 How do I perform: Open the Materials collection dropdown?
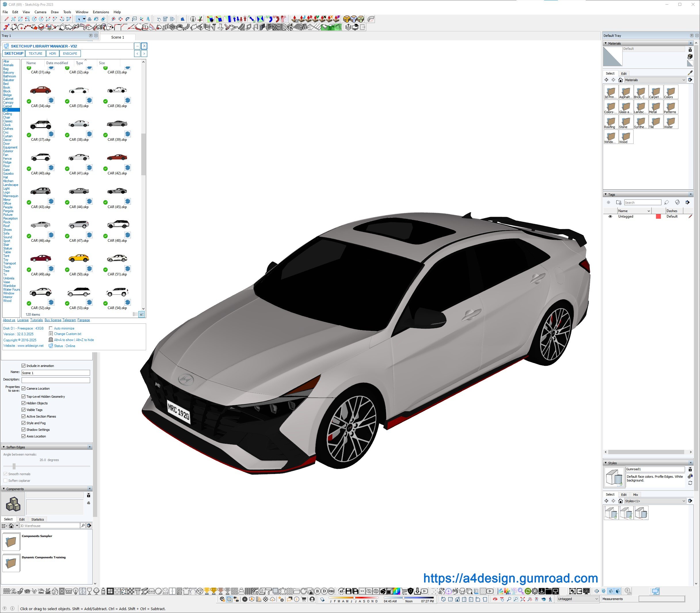(684, 80)
